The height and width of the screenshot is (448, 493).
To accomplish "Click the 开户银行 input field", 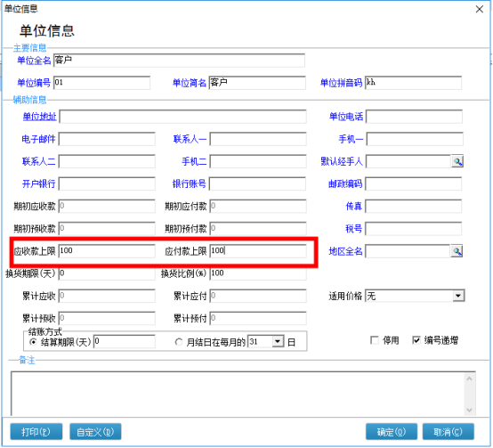I will point(107,184).
